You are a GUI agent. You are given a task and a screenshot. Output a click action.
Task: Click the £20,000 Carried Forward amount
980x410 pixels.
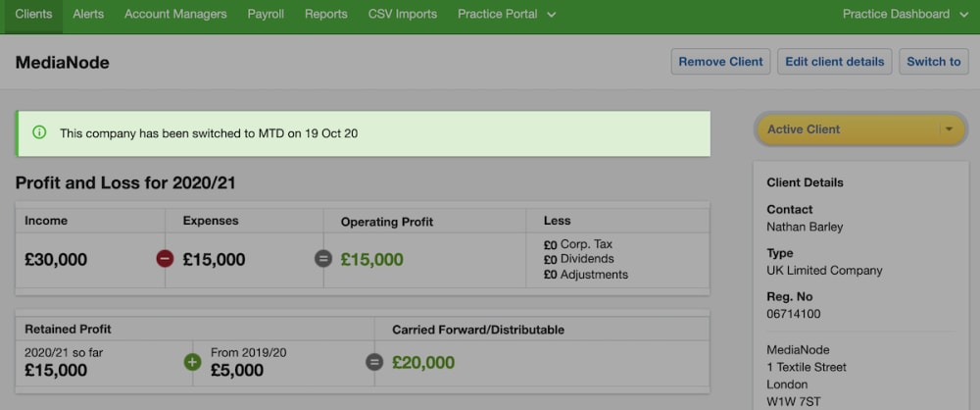423,363
